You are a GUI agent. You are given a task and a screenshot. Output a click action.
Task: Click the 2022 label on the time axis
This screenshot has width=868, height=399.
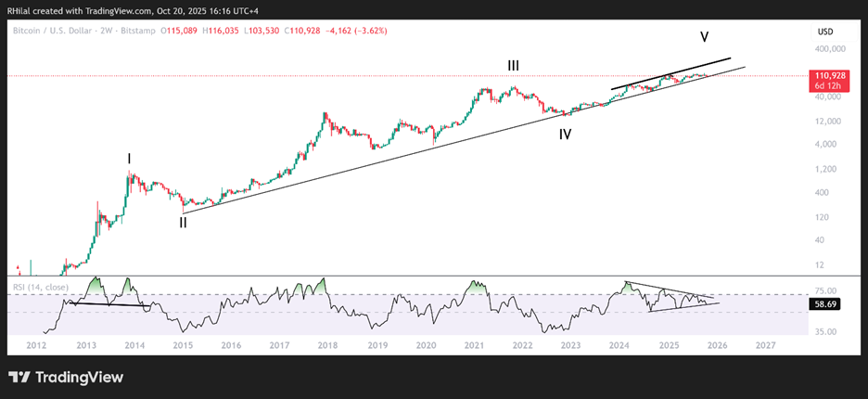pyautogui.click(x=522, y=344)
